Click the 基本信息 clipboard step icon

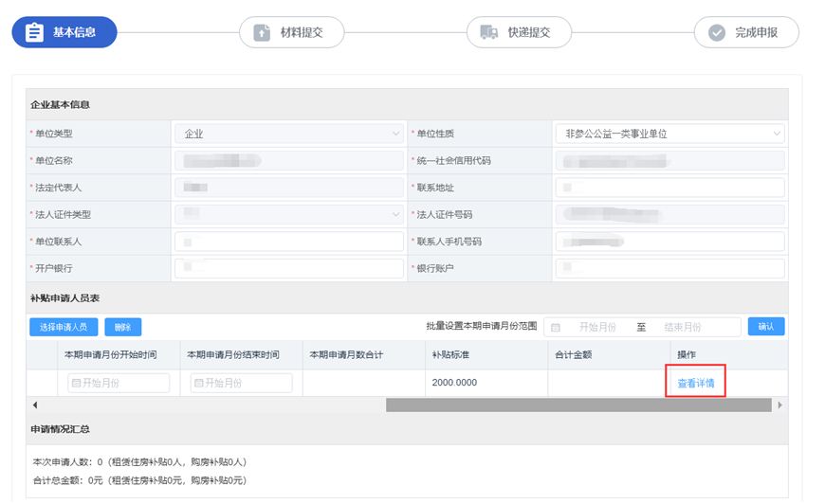34,32
